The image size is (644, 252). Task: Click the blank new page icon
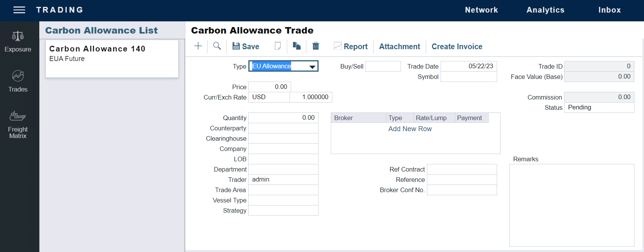click(x=278, y=46)
